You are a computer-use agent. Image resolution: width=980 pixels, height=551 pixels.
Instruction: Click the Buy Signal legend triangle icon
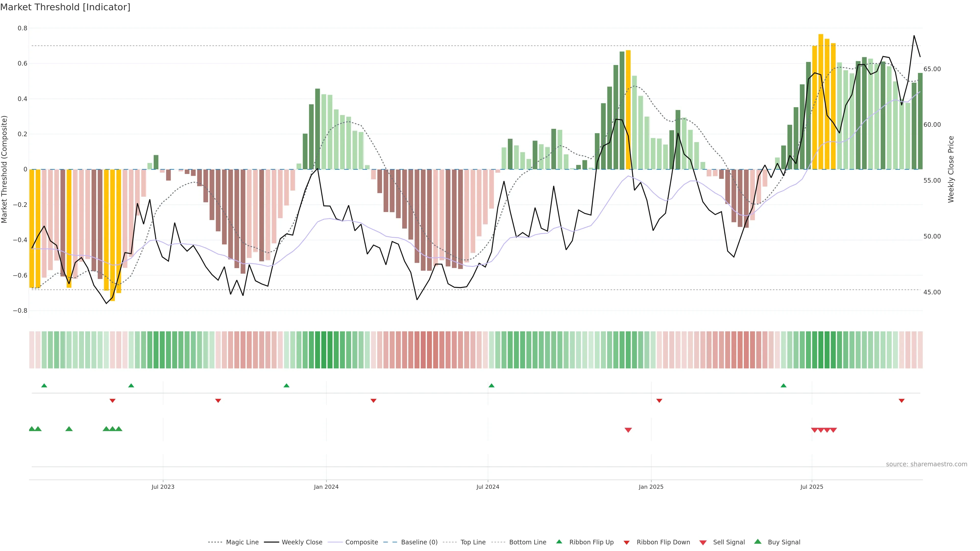pyautogui.click(x=758, y=542)
